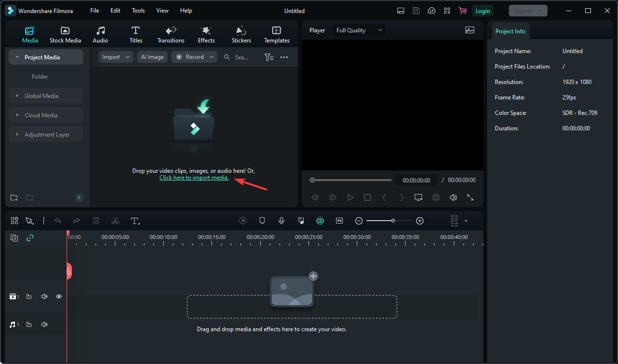Viewport: 618px width, 364px height.
Task: Take a snapshot with the camera icon
Action: pyautogui.click(x=436, y=197)
